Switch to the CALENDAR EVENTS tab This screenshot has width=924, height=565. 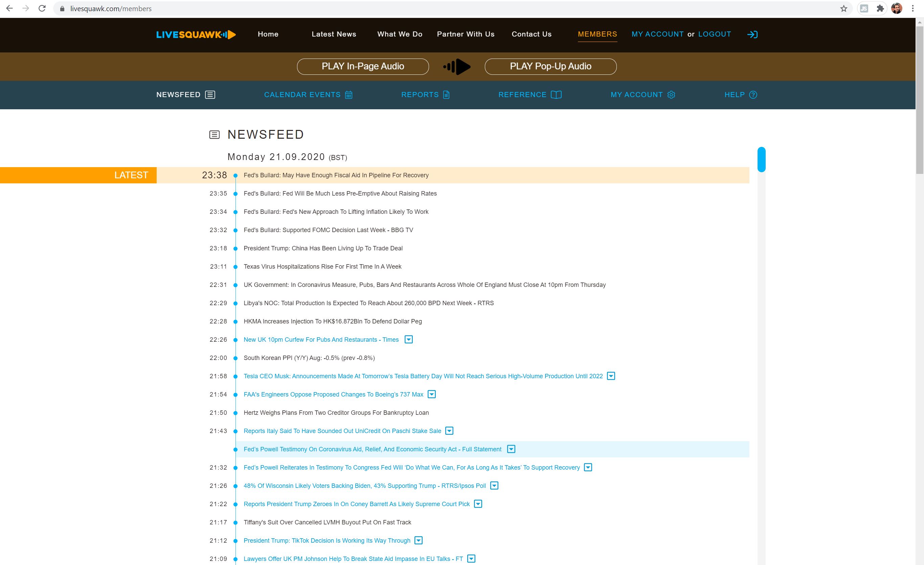tap(308, 95)
